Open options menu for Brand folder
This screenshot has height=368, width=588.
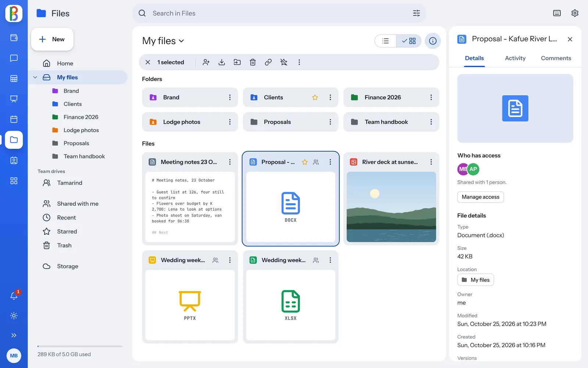[230, 98]
